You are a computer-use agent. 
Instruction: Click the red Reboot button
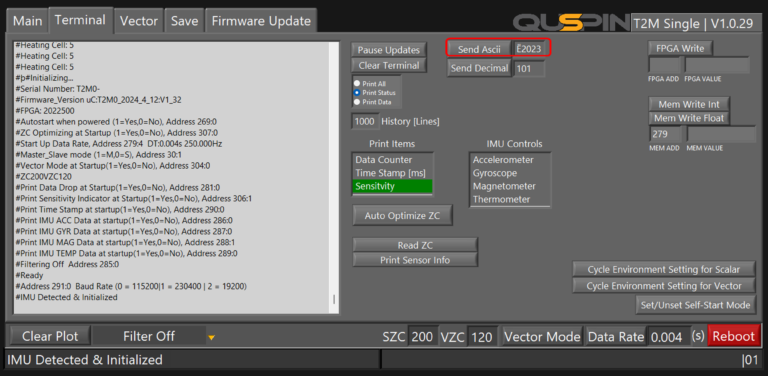click(x=734, y=336)
